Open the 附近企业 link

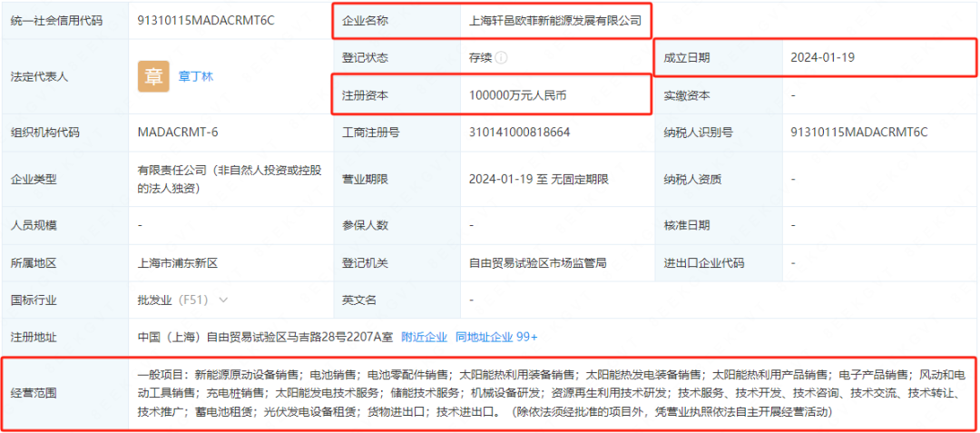[425, 338]
